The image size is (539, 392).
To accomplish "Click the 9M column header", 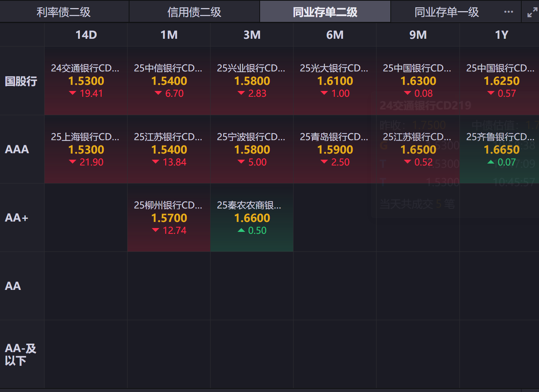I will click(418, 35).
